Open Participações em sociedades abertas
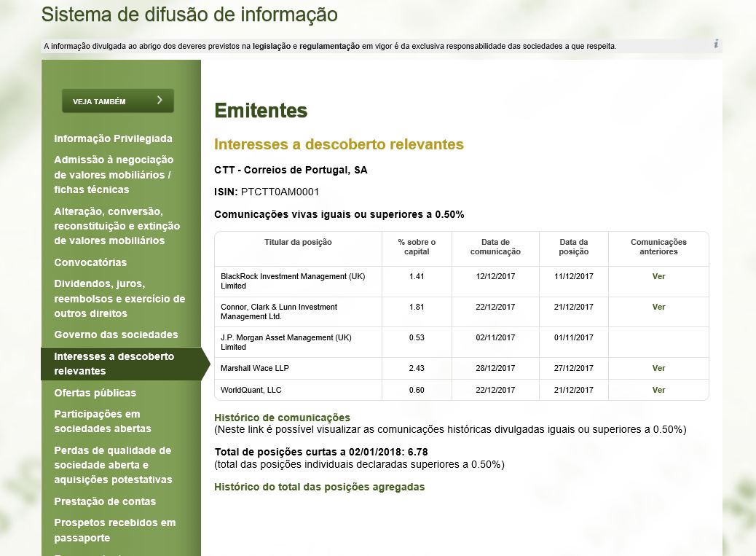Viewport: 756px width, 556px height. point(102,421)
